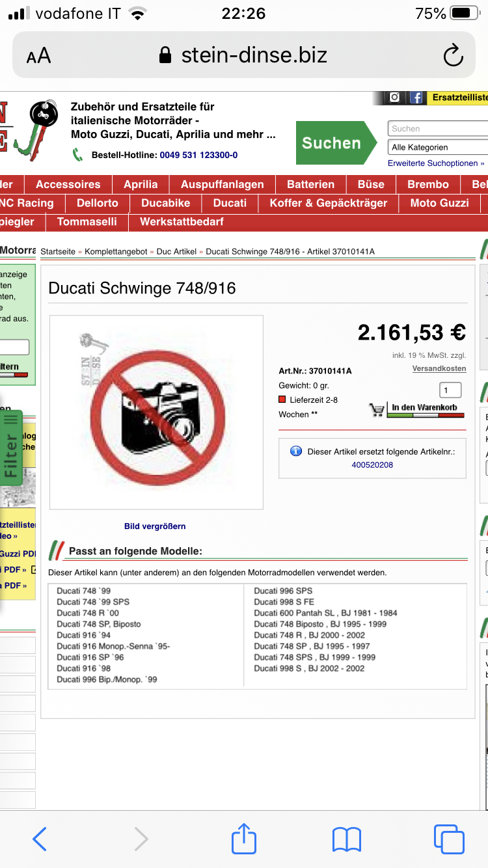This screenshot has width=488, height=868.
Task: Tap the Safari back arrow
Action: click(40, 839)
